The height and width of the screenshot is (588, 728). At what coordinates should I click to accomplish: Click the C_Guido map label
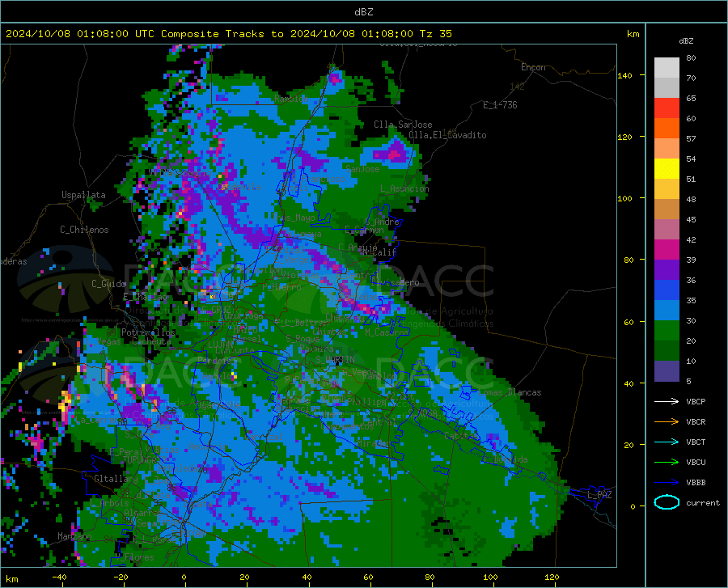(x=108, y=284)
